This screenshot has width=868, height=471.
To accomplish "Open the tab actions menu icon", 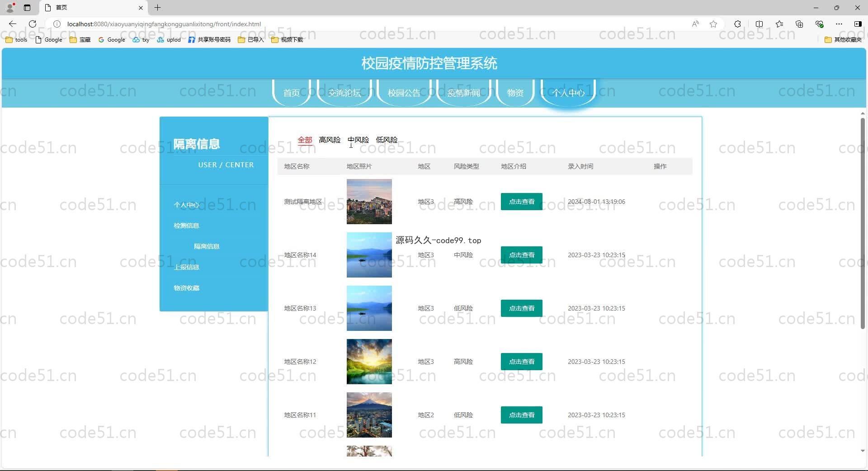I will coord(27,7).
